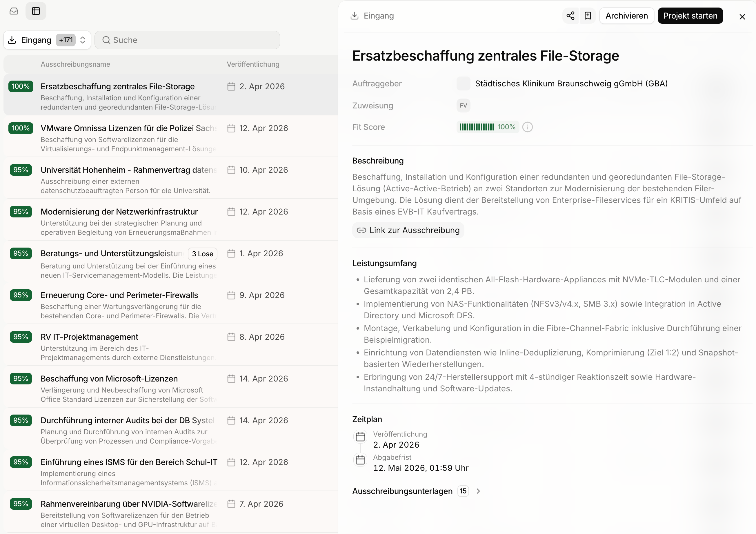Click the Veröffentlichung column header
This screenshot has width=756, height=534.
(x=253, y=64)
